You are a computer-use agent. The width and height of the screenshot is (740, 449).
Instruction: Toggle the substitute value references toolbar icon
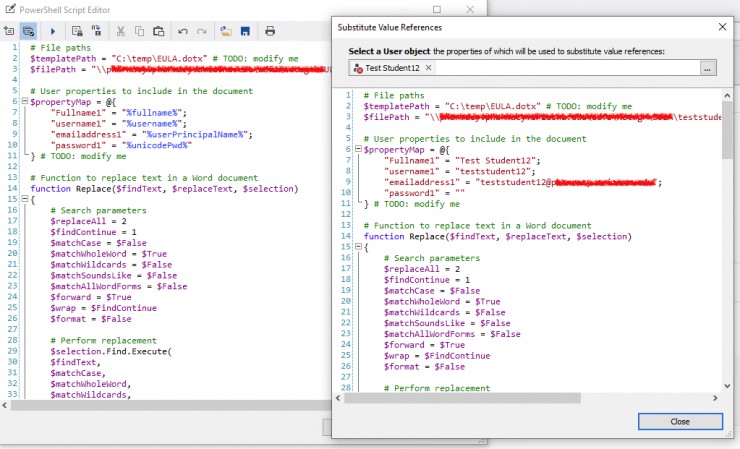[28, 31]
